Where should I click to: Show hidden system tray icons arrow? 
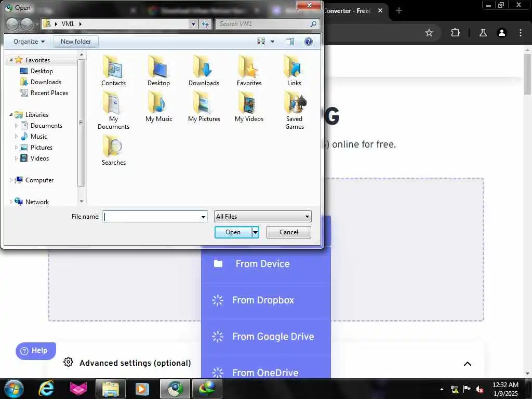pyautogui.click(x=442, y=389)
